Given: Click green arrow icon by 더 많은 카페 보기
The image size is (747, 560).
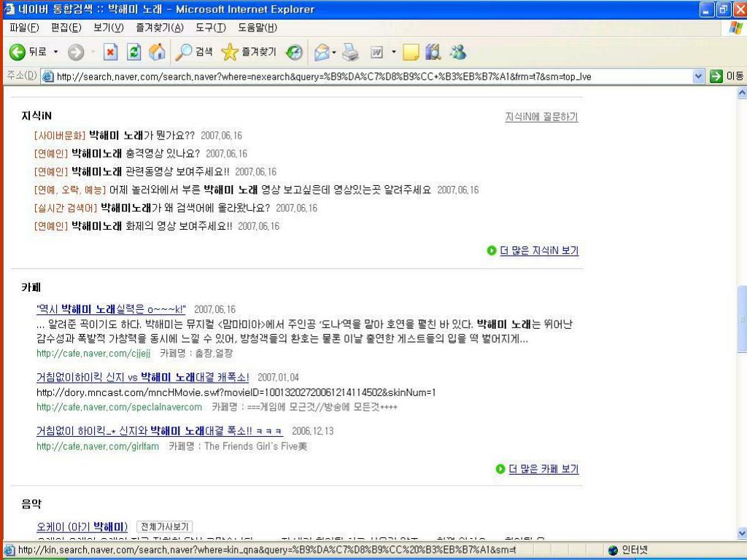Looking at the screenshot, I should click(500, 469).
